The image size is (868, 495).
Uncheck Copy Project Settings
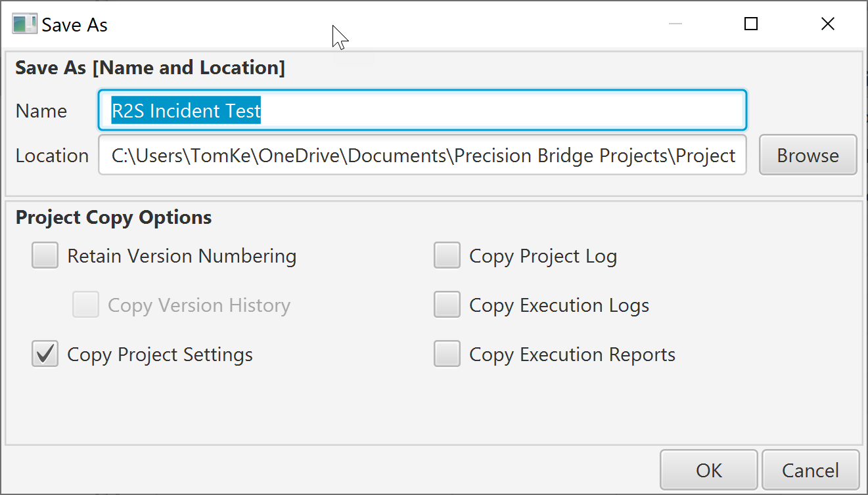[x=45, y=355]
